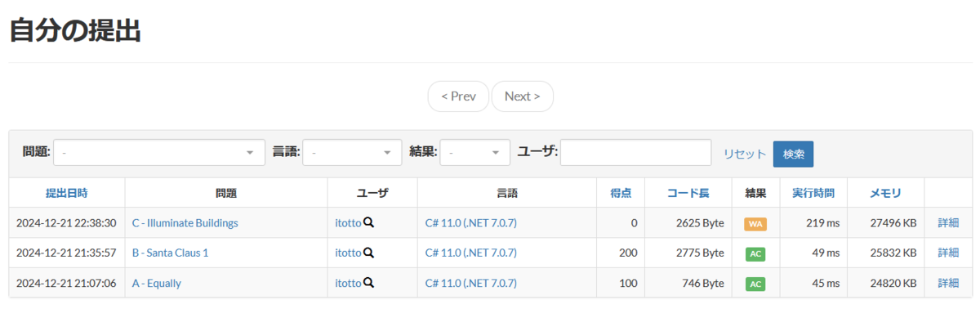The height and width of the screenshot is (309, 980).
Task: Click the magnifier icon in A - Equally row
Action: [369, 283]
